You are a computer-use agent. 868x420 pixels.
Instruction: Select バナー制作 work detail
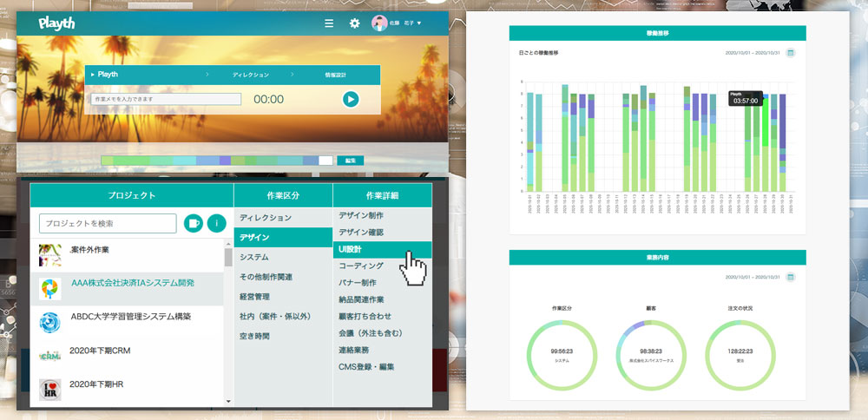pos(382,283)
